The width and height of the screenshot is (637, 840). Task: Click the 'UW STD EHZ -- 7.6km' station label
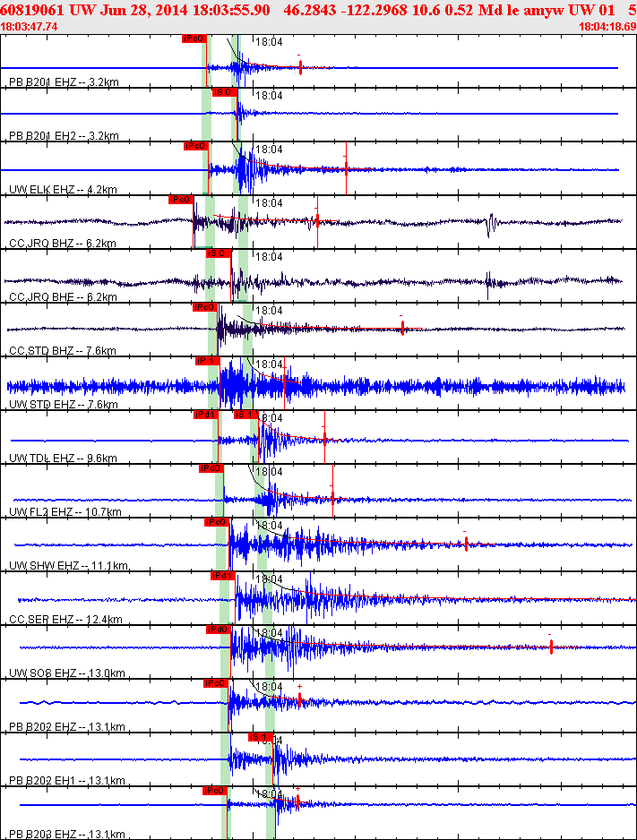click(64, 404)
